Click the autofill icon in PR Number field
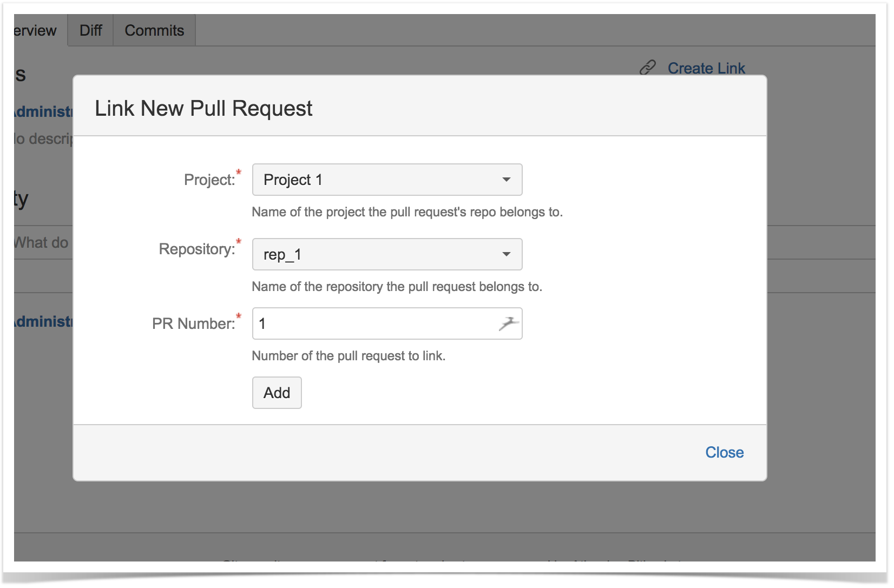This screenshot has width=894, height=588. (509, 323)
